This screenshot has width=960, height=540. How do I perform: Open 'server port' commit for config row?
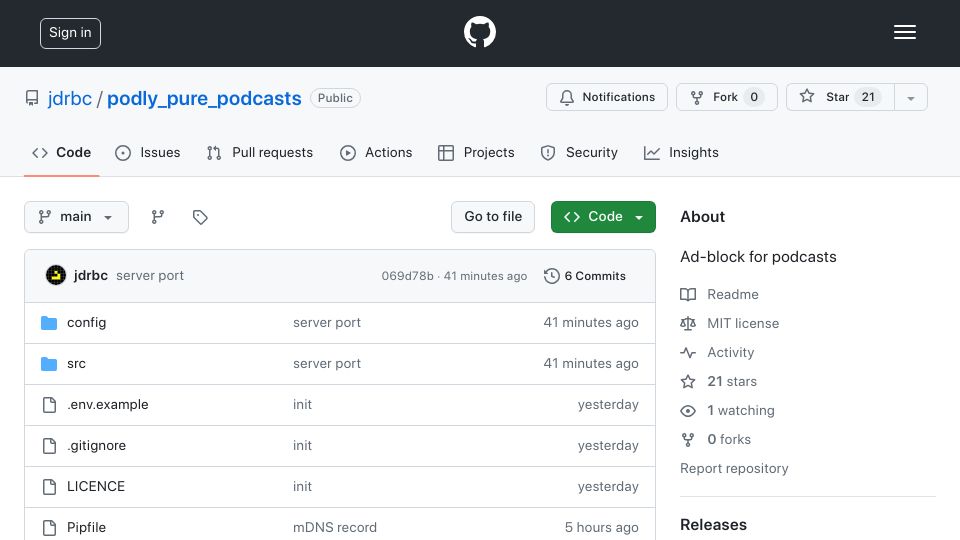point(327,323)
